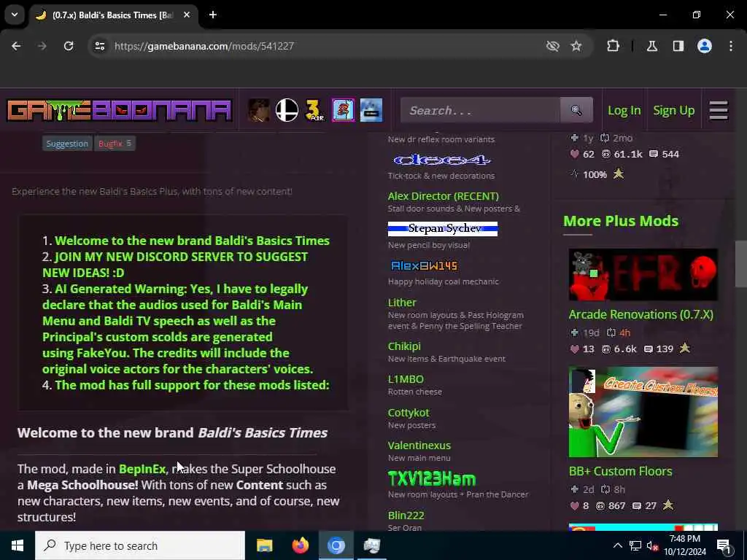This screenshot has height=560, width=747.
Task: Click the gold star beside 100%
Action: coord(619,174)
